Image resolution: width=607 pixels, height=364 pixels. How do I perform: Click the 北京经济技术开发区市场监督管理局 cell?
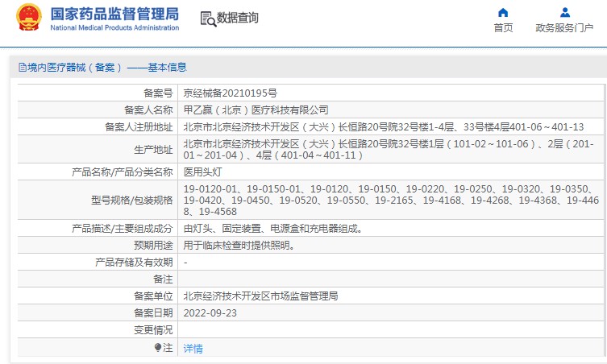[x=260, y=296]
